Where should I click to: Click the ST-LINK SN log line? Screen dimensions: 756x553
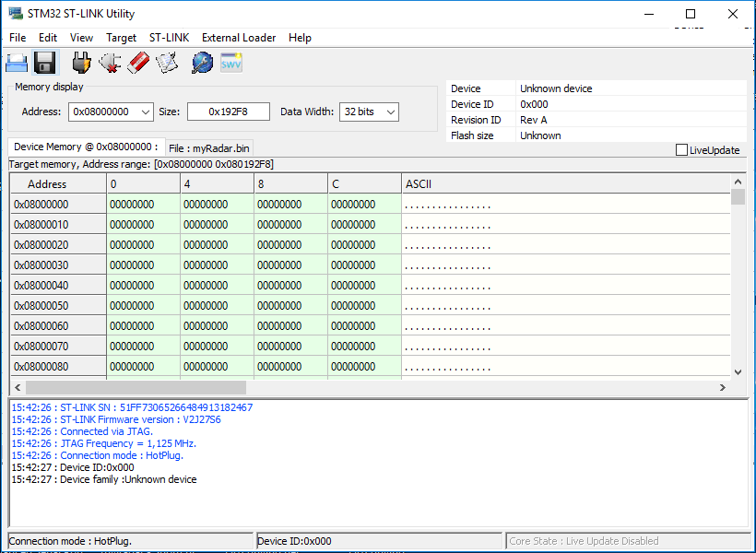click(x=132, y=407)
